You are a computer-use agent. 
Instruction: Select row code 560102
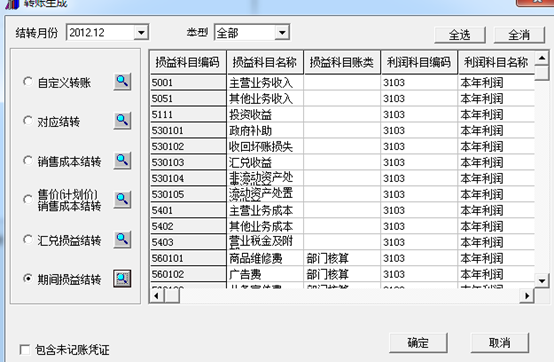click(x=188, y=274)
